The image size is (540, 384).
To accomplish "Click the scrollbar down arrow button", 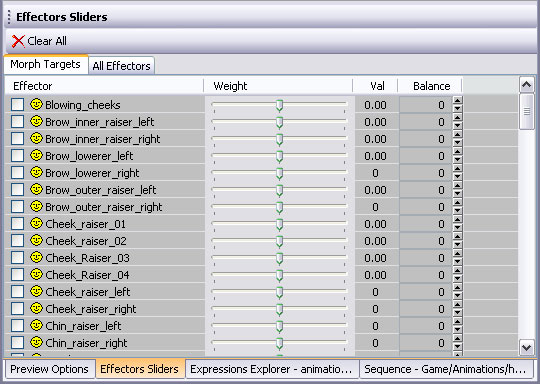I will point(527,347).
